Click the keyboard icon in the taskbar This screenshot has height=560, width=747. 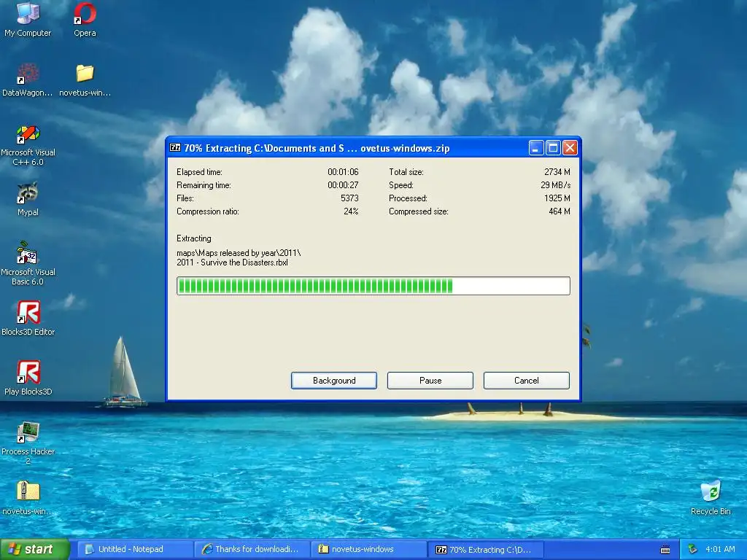(665, 550)
